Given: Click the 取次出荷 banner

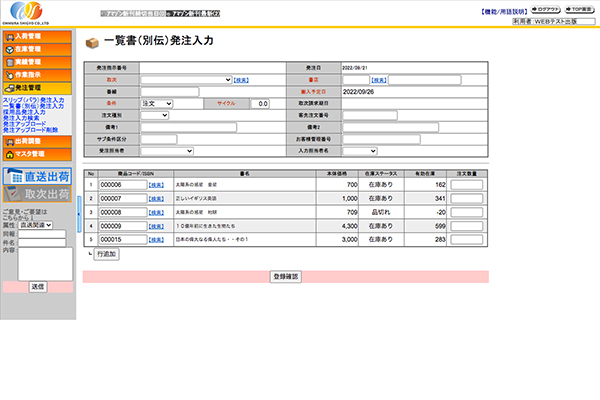Looking at the screenshot, I should click(x=37, y=194).
